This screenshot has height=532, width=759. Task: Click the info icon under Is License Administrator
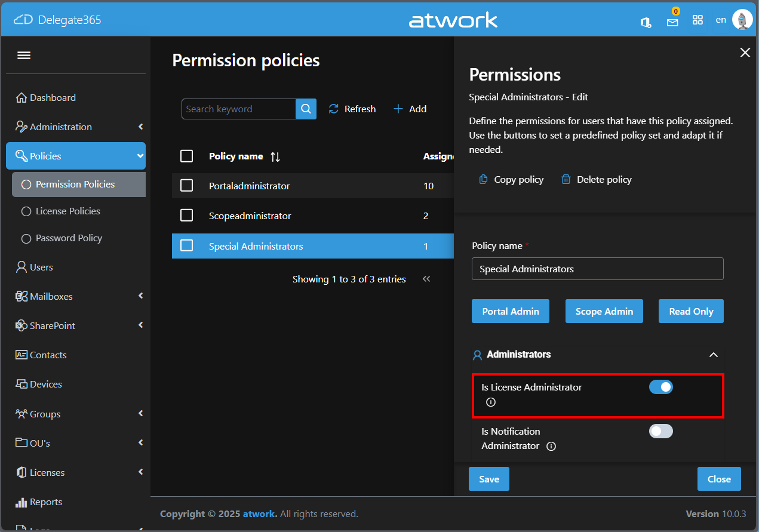pyautogui.click(x=491, y=402)
